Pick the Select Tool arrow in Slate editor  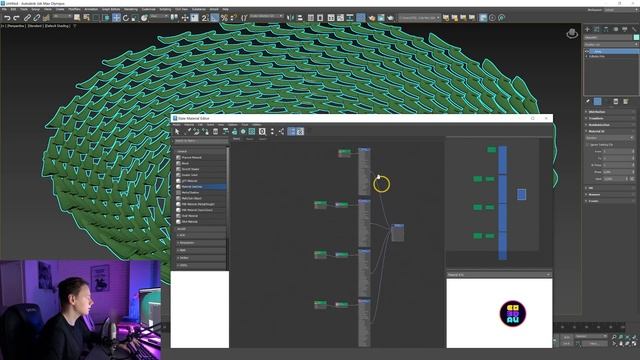(x=177, y=131)
